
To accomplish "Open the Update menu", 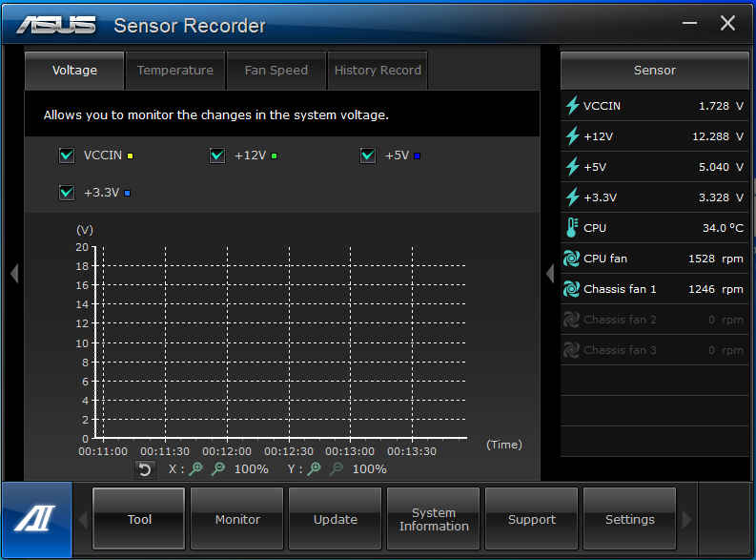I will coord(335,519).
